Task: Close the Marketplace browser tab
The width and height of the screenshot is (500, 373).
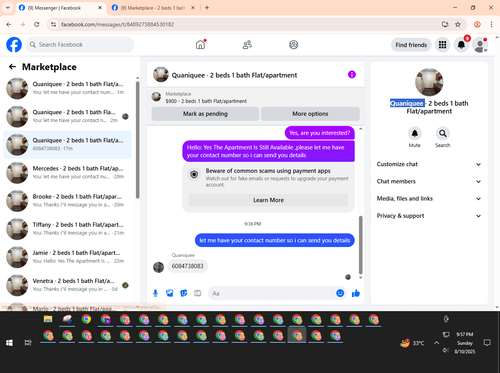Action: [193, 8]
